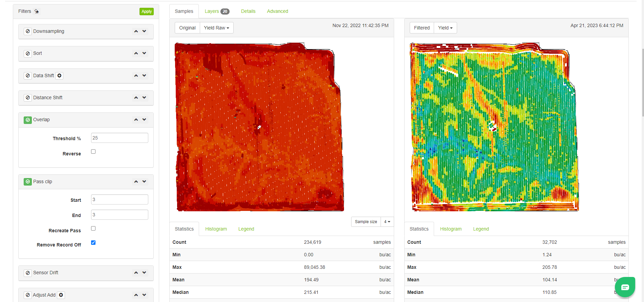Move Sort filter up with arrow
The image size is (644, 302).
click(x=136, y=53)
